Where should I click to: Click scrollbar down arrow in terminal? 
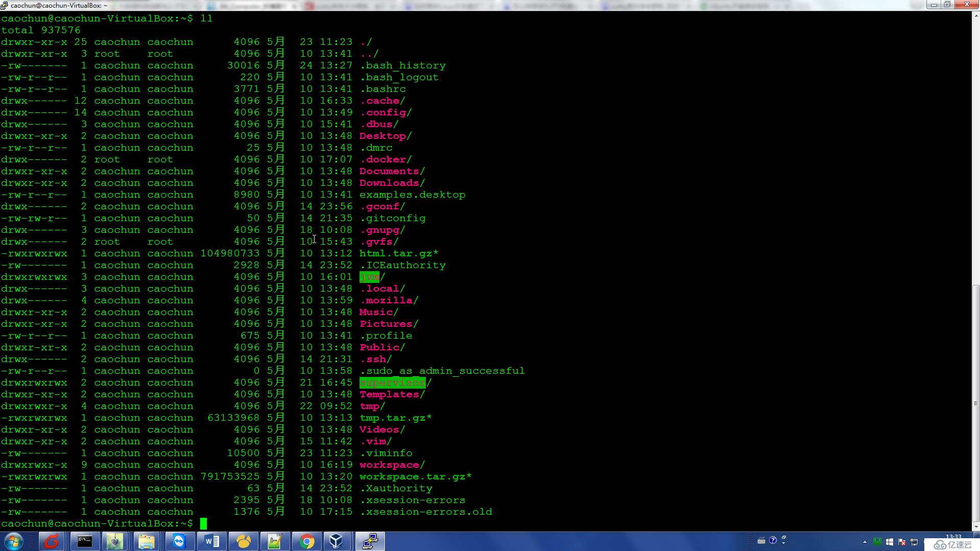pyautogui.click(x=976, y=526)
